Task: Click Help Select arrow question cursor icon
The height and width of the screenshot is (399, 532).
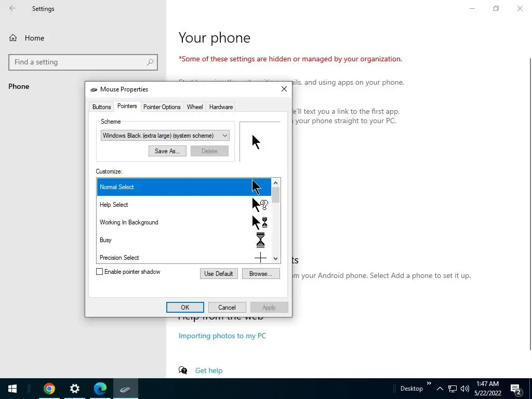Action: [260, 205]
